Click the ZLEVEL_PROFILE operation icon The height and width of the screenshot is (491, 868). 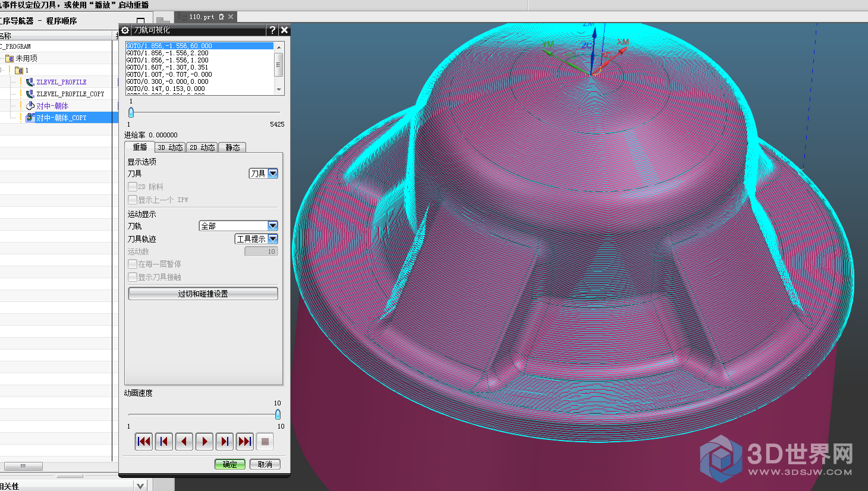30,82
